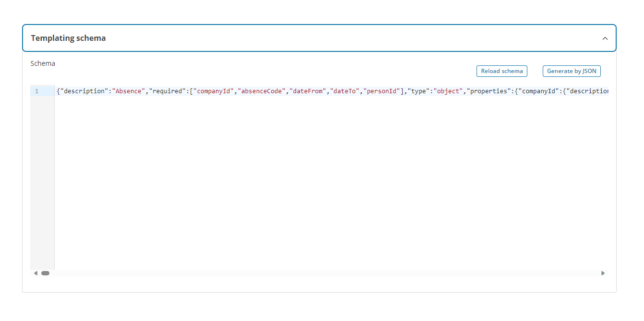Image resolution: width=644 pixels, height=321 pixels.
Task: Click the Reload schema button
Action: point(501,71)
